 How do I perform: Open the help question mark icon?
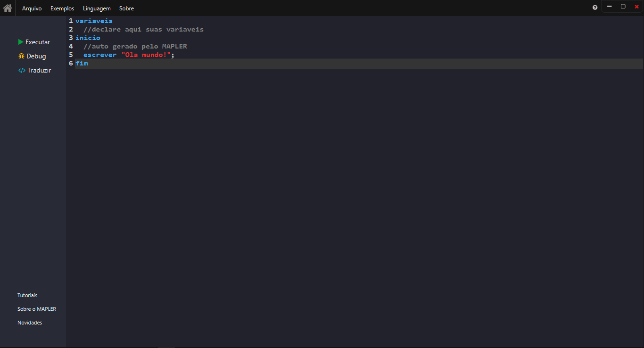click(595, 7)
